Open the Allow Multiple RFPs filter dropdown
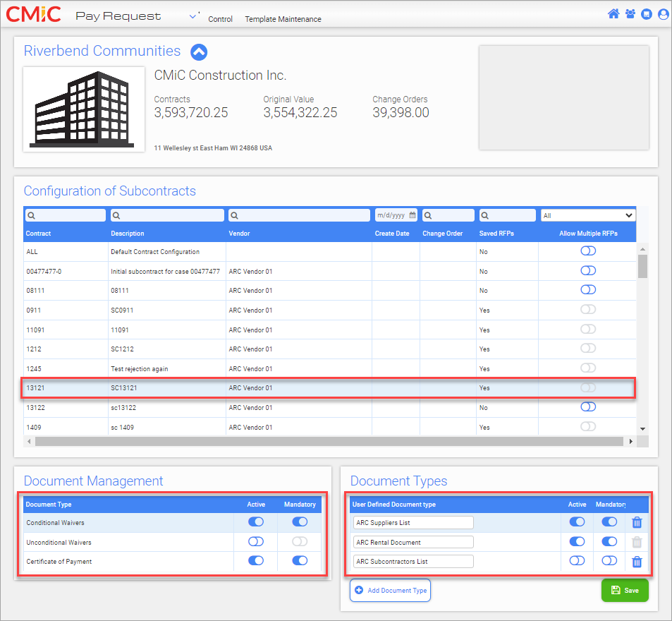 click(587, 215)
